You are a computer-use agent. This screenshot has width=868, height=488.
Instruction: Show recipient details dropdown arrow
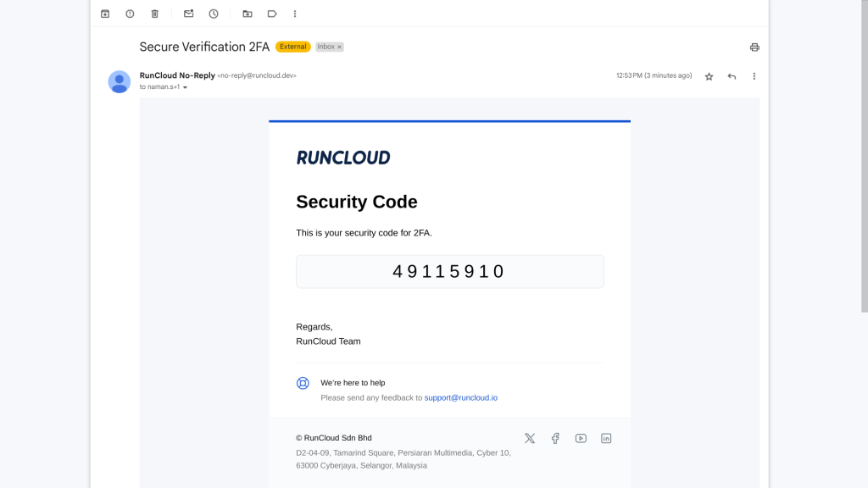coord(186,87)
